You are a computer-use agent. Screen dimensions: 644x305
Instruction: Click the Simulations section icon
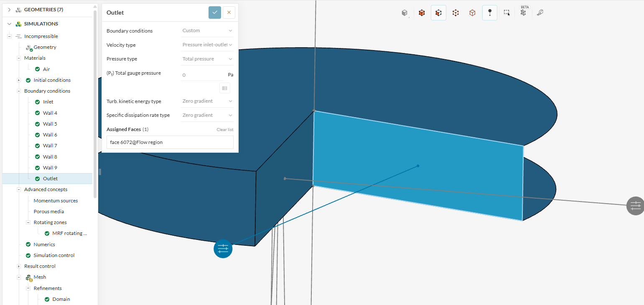pos(18,24)
